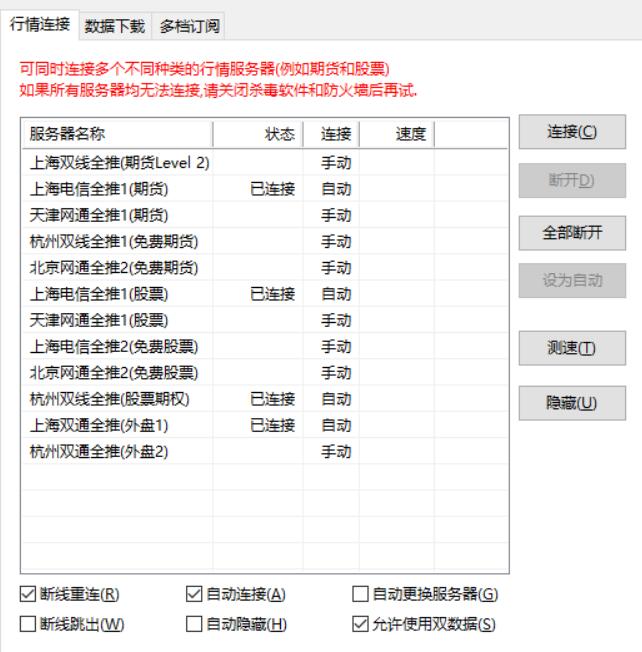Click 自动 in the 杭州双线全推(股票期权) row
Image resolution: width=642 pixels, height=652 pixels.
pos(336,399)
